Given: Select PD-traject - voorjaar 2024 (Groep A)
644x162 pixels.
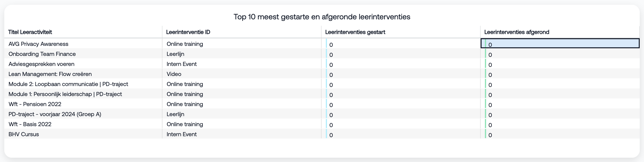Looking at the screenshot, I should click(x=55, y=114).
